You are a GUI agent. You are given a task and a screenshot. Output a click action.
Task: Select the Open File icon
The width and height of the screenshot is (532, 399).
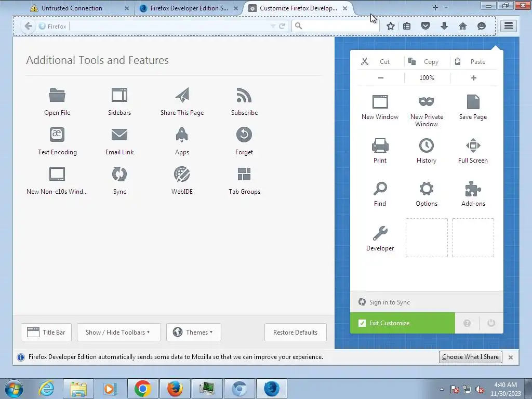click(57, 95)
